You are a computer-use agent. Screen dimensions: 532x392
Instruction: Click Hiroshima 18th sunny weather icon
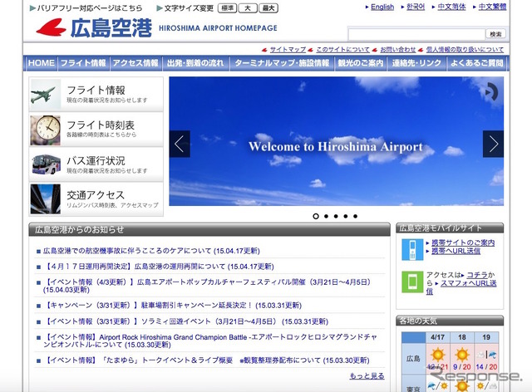point(462,355)
